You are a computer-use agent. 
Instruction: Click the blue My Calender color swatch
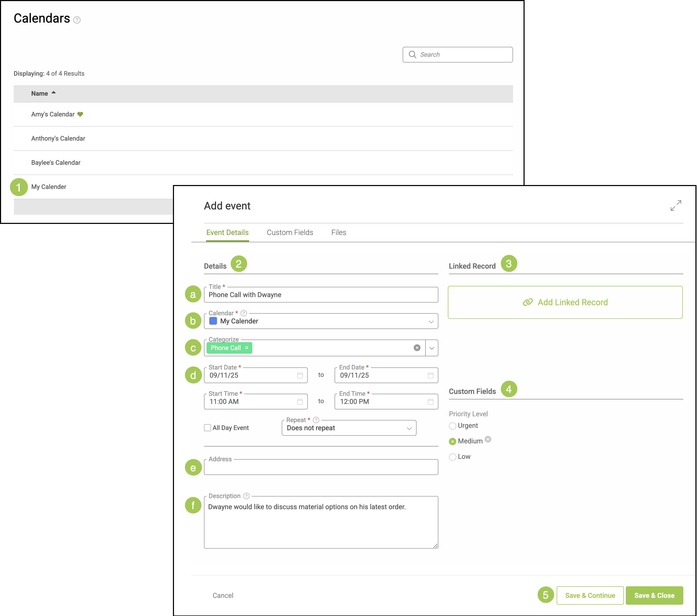(x=213, y=321)
